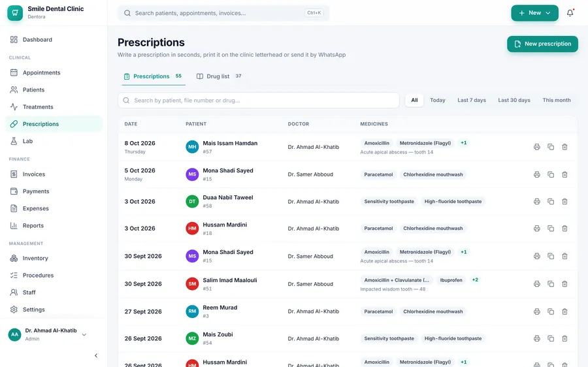Open Reports in the sidebar
588x367 pixels.
(x=54, y=225)
